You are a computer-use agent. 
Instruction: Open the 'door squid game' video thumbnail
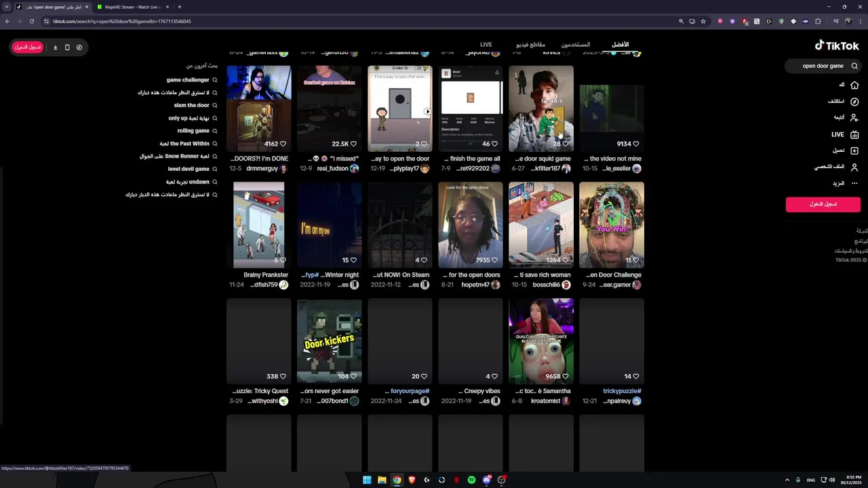pyautogui.click(x=541, y=108)
